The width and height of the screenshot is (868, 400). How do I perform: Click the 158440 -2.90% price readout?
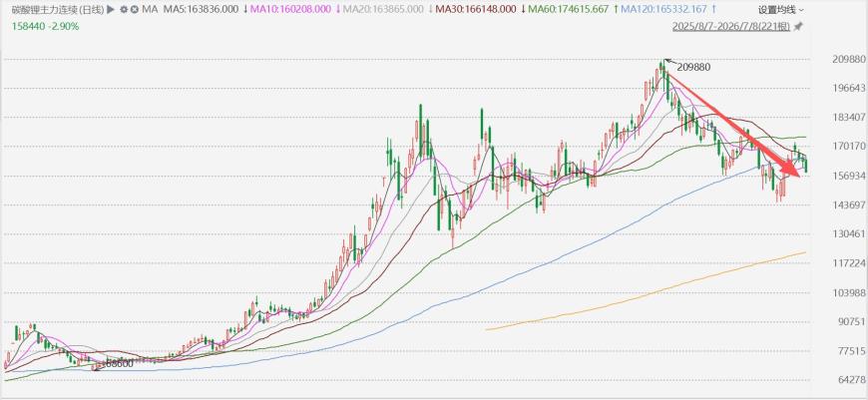[45, 26]
